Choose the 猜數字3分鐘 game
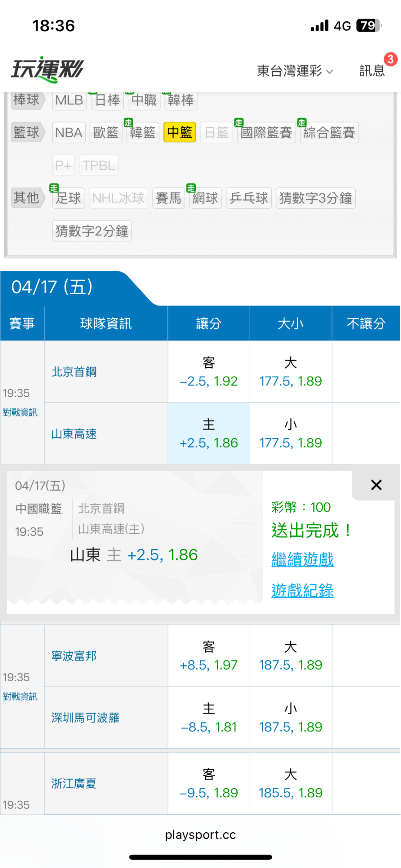401x868 pixels. pyautogui.click(x=315, y=198)
